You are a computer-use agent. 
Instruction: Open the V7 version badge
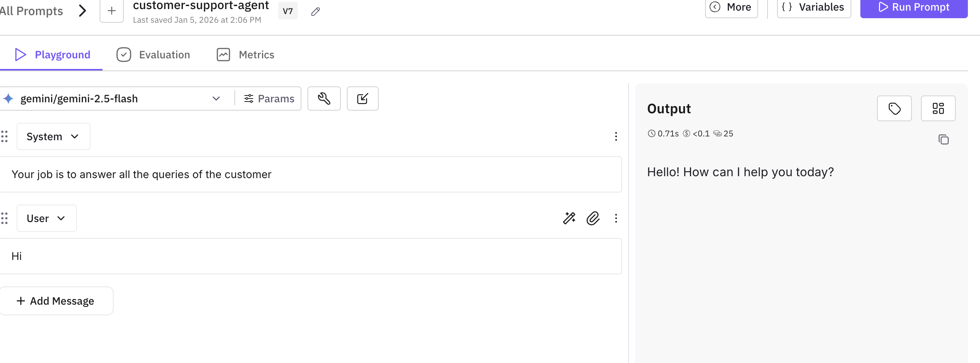coord(288,11)
